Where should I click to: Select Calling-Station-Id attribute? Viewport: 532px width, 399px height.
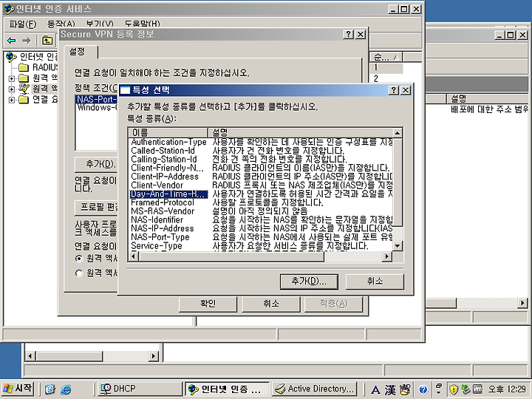[x=164, y=160]
